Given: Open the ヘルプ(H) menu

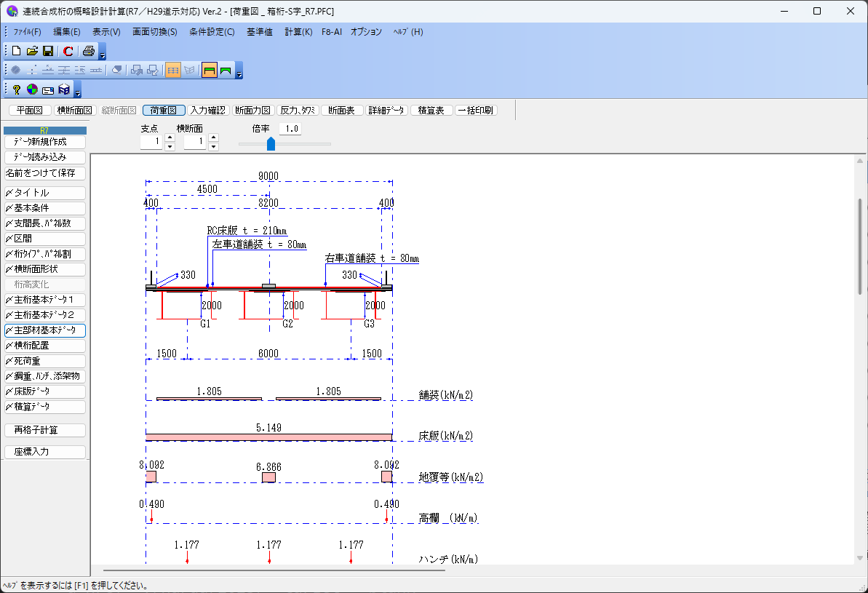Looking at the screenshot, I should pos(408,32).
